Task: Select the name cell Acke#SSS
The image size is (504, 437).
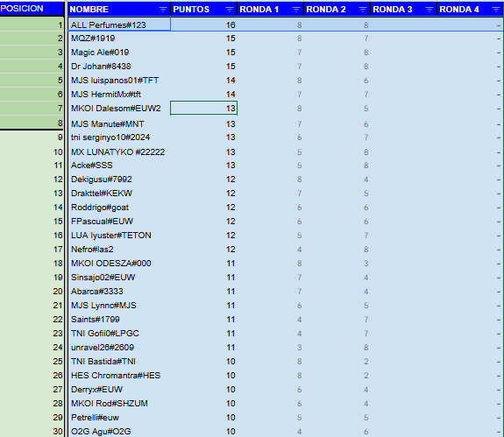Action: tap(119, 166)
